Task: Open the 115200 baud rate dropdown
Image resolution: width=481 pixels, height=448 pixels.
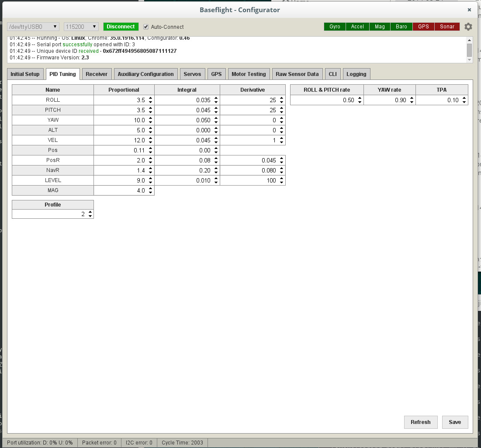Action: coord(81,27)
